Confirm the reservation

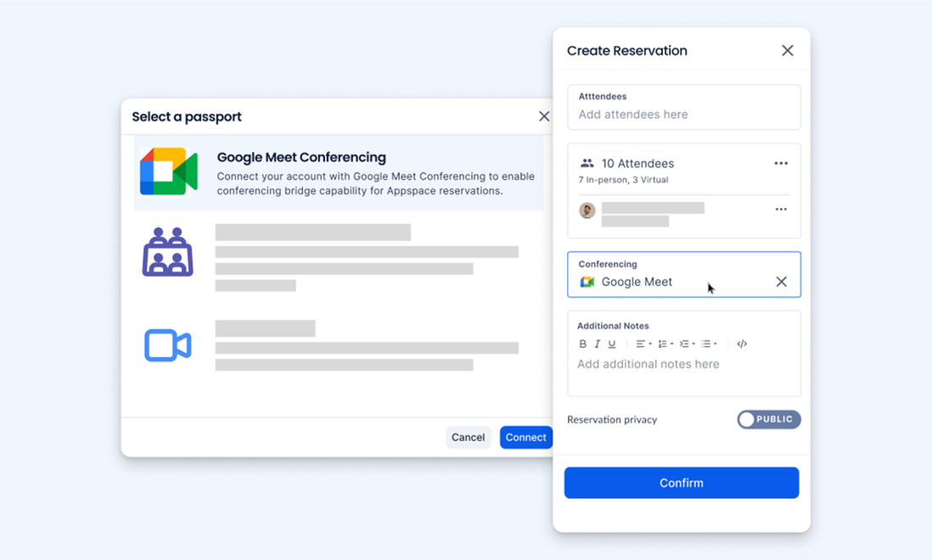tap(681, 482)
